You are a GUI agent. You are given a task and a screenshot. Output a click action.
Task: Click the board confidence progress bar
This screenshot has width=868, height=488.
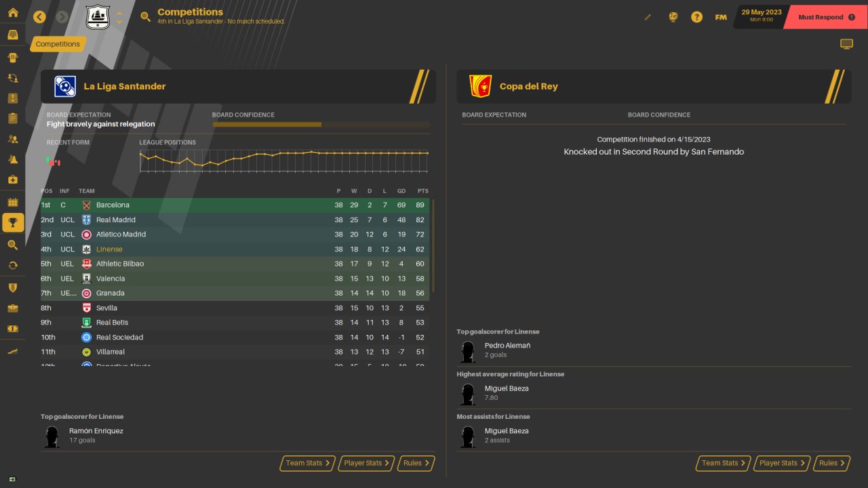point(321,125)
